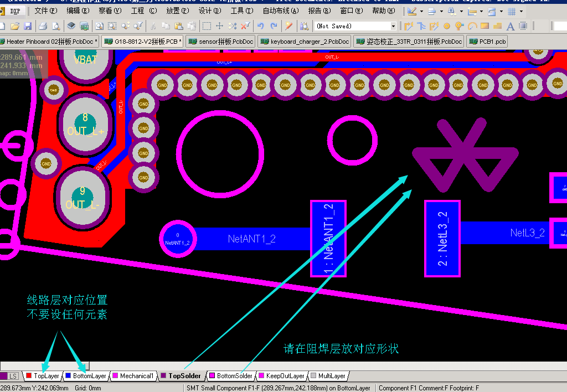The height and width of the screenshot is (392, 567).
Task: Select the Place Fill rectangle tool
Action: pos(484,26)
